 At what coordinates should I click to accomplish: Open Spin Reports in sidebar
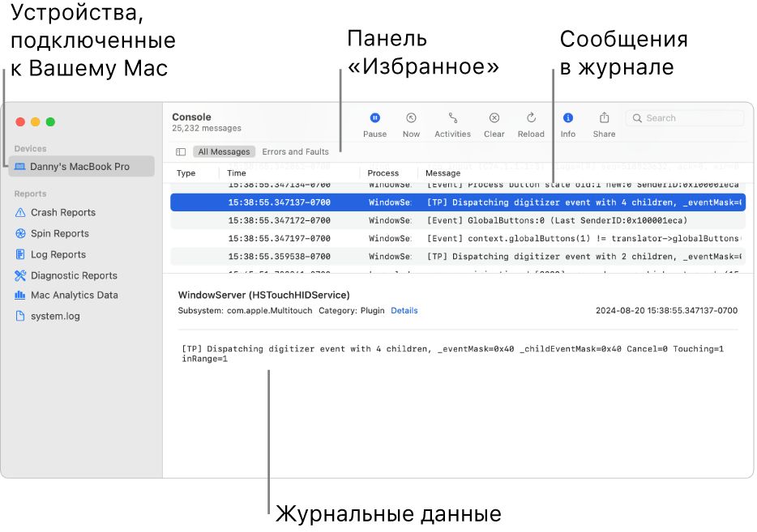click(x=59, y=233)
